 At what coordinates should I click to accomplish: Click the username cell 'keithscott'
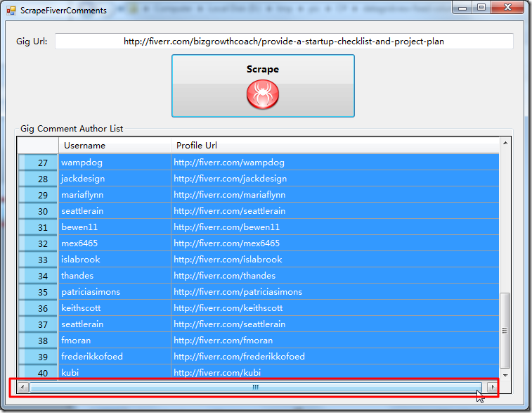(115, 308)
